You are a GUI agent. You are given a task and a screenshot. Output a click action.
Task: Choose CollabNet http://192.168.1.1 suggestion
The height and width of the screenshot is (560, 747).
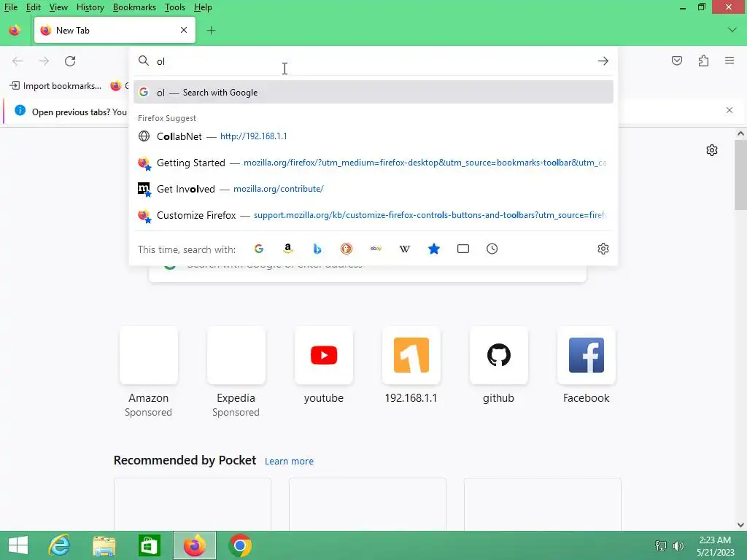click(373, 136)
